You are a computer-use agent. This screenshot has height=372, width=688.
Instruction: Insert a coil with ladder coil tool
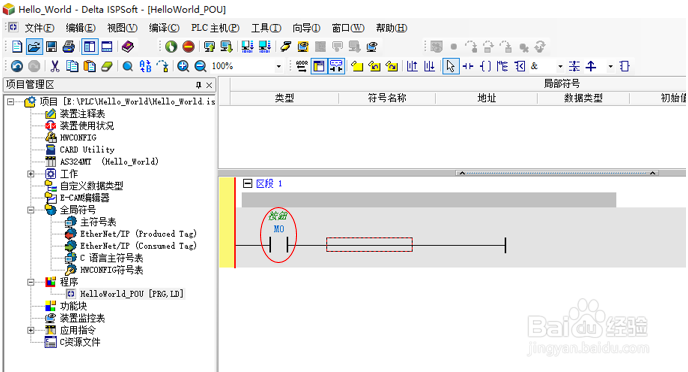click(485, 66)
